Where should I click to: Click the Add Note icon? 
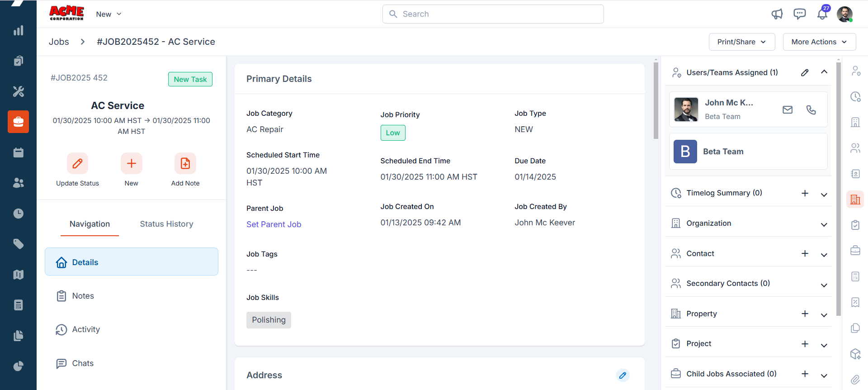click(185, 163)
